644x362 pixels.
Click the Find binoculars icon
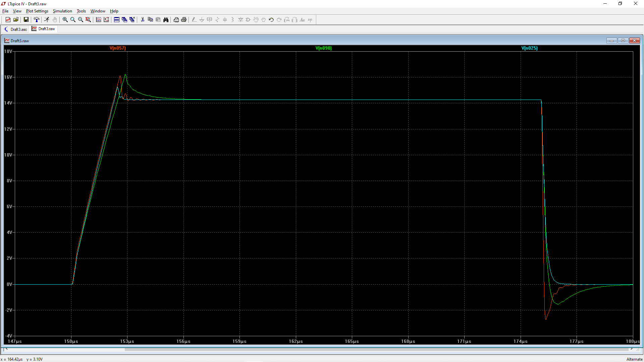tap(166, 20)
